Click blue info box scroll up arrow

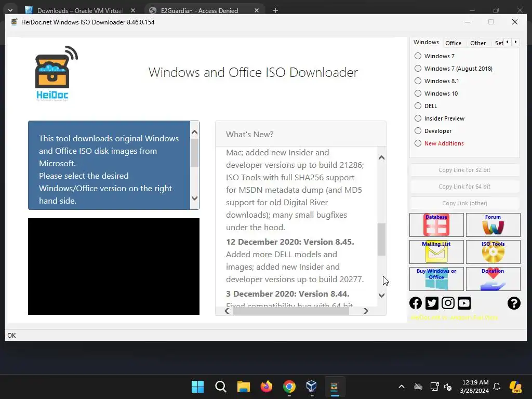coord(194,132)
